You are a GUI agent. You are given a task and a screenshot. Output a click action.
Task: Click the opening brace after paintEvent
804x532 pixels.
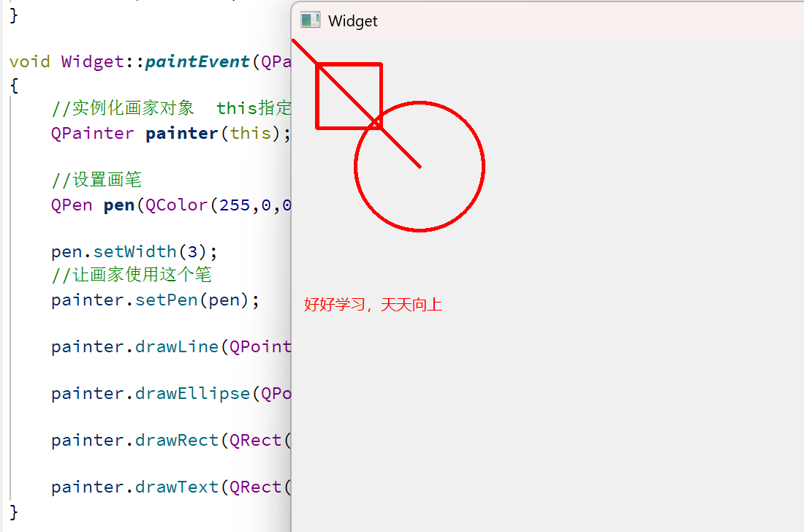15,85
